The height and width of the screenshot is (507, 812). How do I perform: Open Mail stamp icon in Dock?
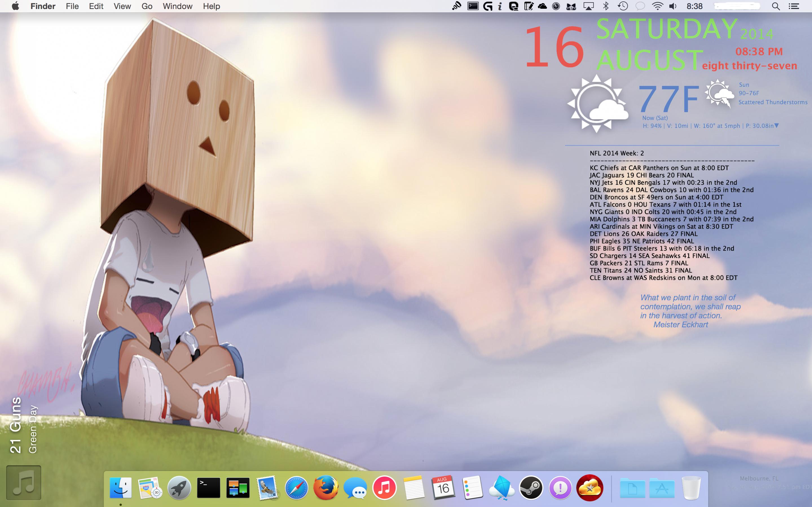[267, 488]
